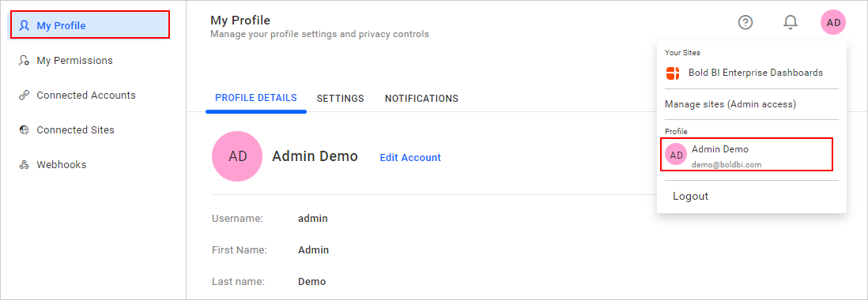The image size is (868, 300).
Task: Switch to Profile Details tab
Action: pos(256,99)
